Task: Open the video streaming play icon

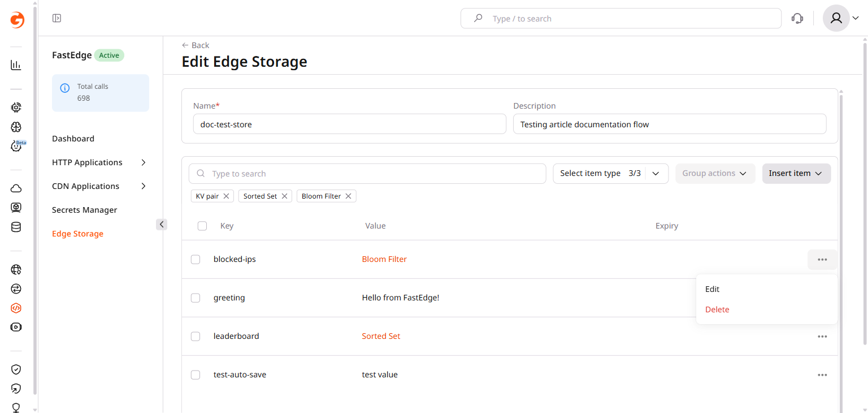Action: [16, 327]
